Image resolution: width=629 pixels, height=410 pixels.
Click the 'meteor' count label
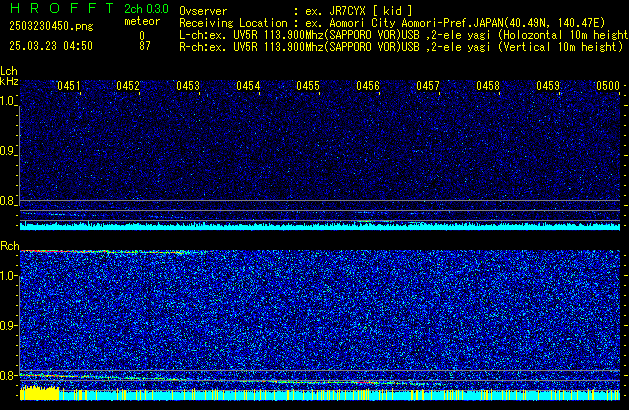[142, 21]
